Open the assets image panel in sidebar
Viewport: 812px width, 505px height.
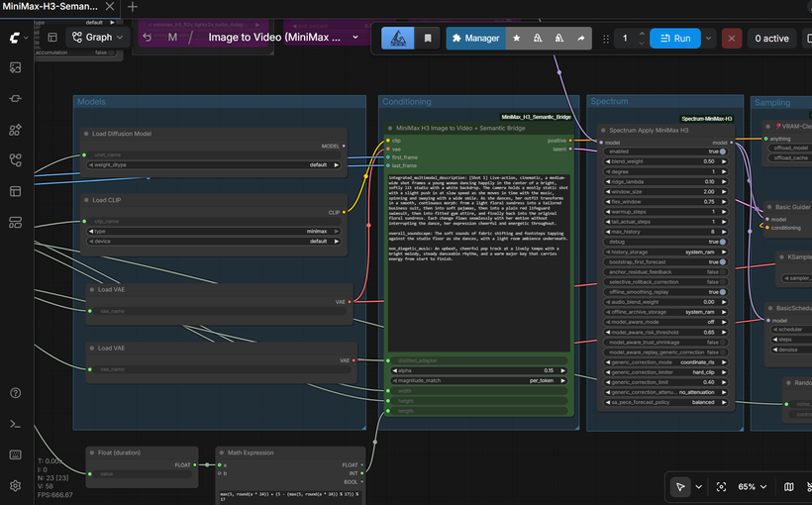coord(15,68)
